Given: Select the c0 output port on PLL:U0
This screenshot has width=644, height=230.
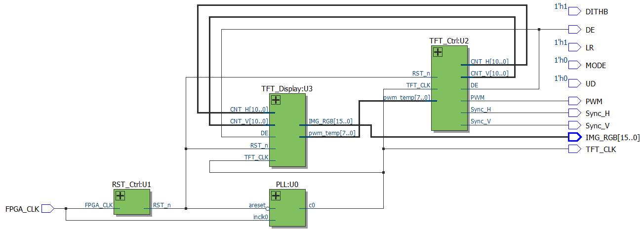Looking at the screenshot, I should (312, 205).
